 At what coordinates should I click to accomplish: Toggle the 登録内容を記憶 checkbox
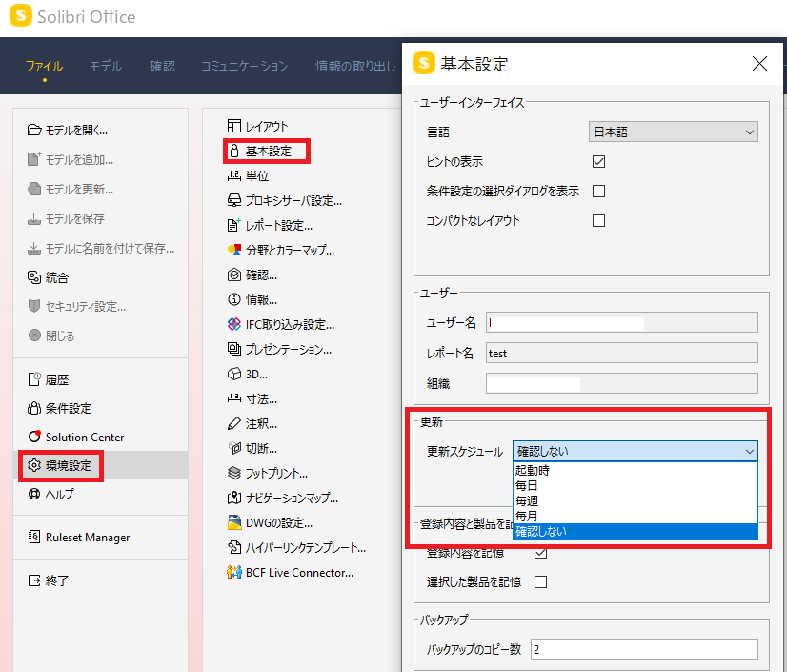tap(540, 553)
